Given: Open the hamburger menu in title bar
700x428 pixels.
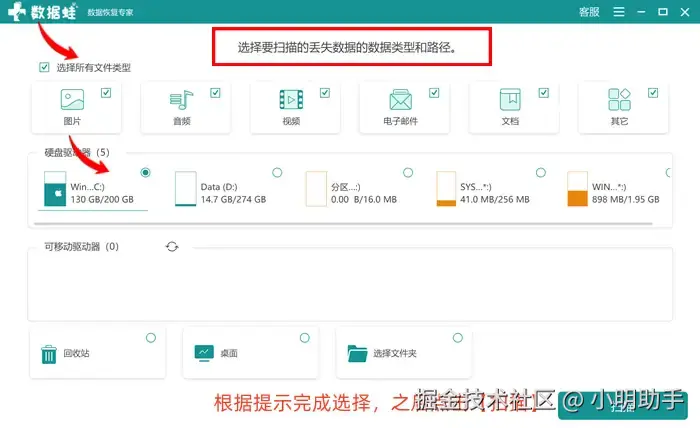Looking at the screenshot, I should [x=619, y=12].
